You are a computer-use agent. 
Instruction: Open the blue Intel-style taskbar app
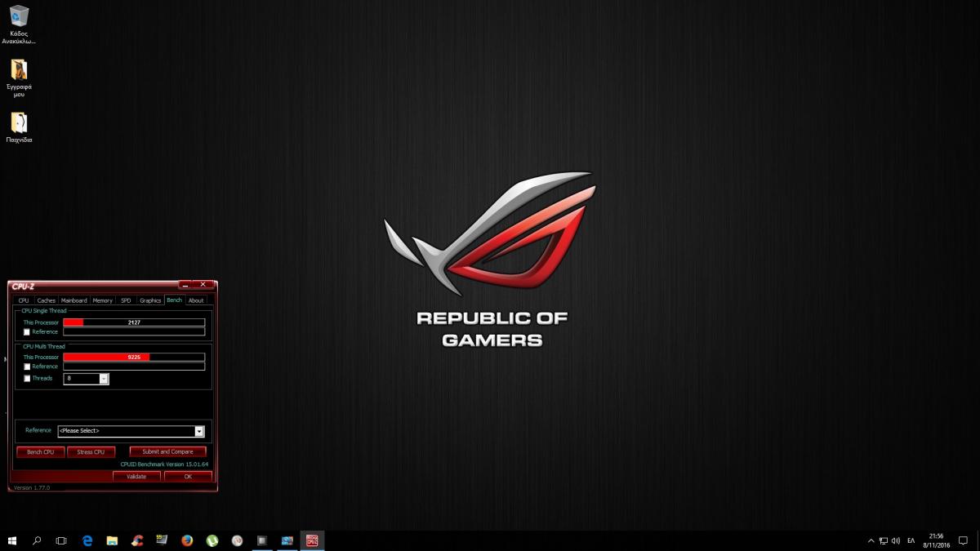click(x=287, y=540)
